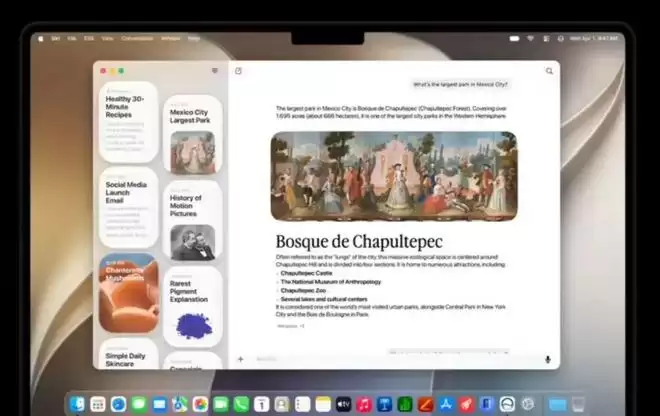Click the new conversation compose icon

point(238,71)
